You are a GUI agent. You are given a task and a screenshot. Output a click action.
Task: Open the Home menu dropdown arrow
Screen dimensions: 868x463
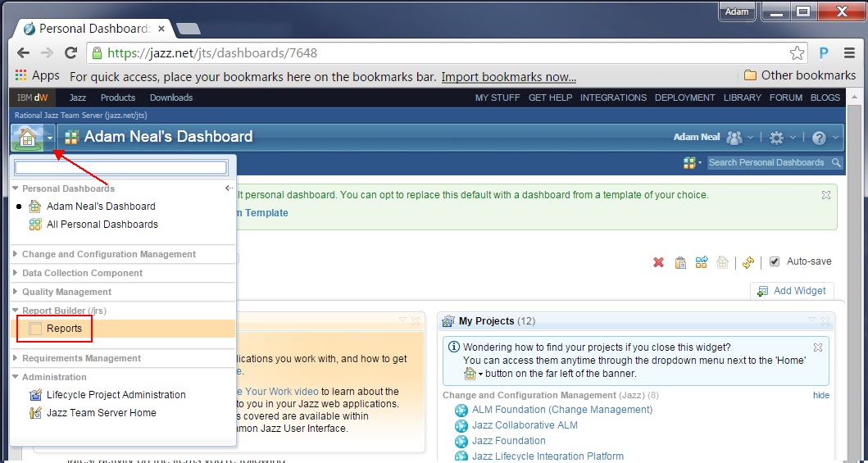click(50, 138)
